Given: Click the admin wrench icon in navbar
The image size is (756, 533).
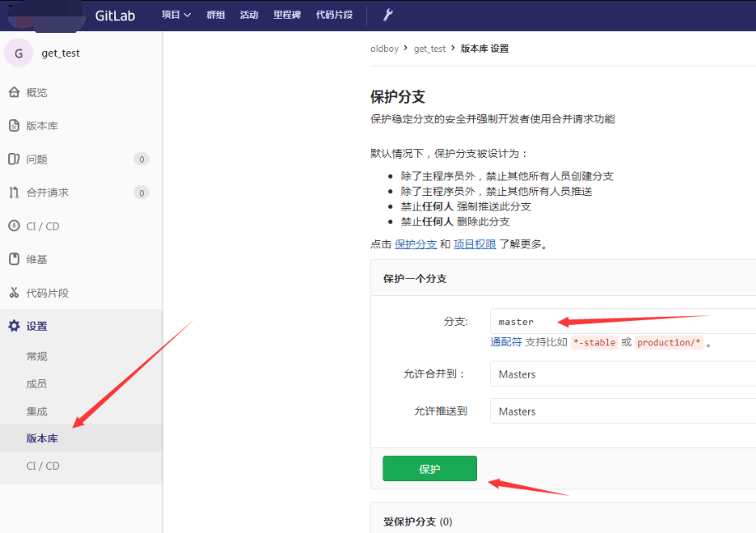Looking at the screenshot, I should point(388,15).
